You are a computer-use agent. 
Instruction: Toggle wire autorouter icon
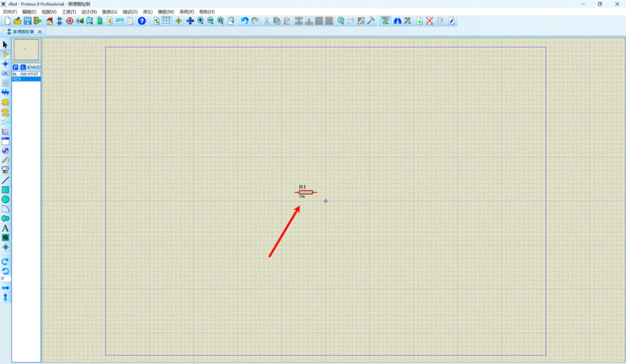coord(385,20)
